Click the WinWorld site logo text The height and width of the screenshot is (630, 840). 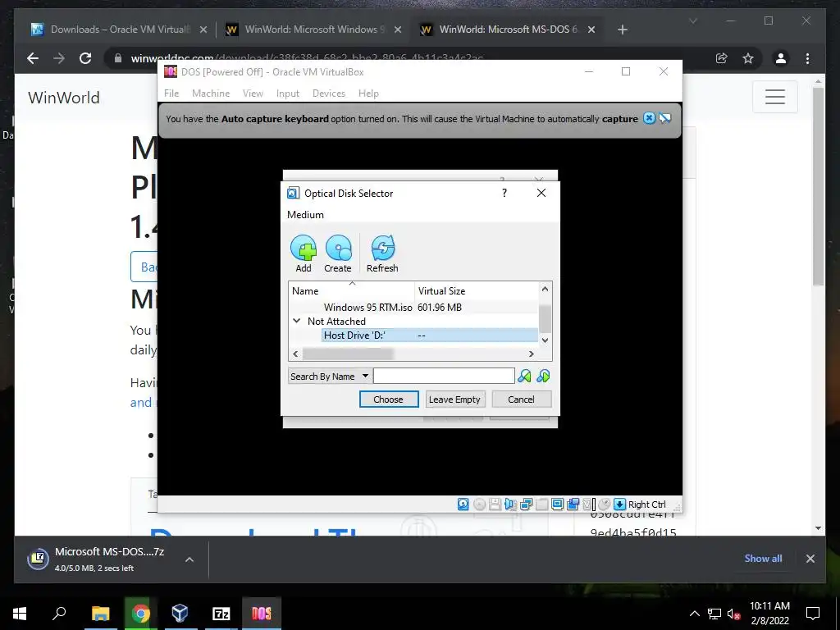(64, 98)
